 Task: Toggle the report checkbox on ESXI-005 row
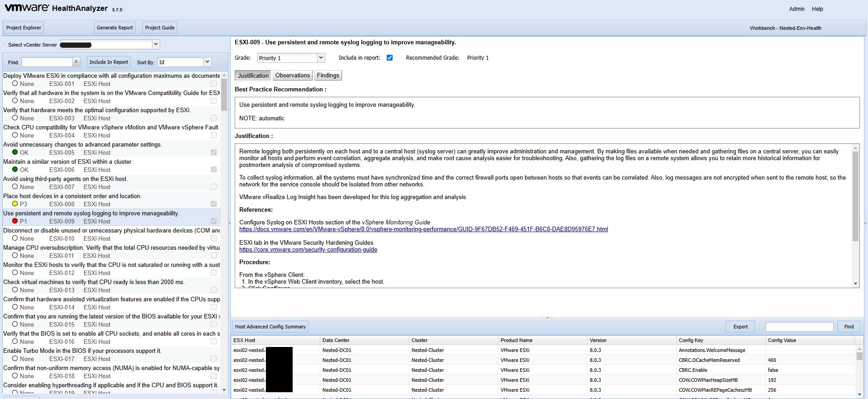tap(213, 152)
